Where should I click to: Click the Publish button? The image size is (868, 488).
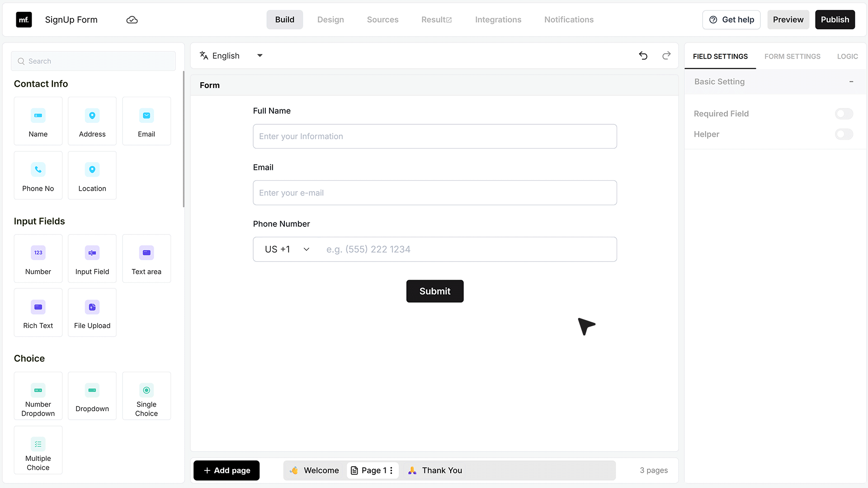tap(835, 20)
